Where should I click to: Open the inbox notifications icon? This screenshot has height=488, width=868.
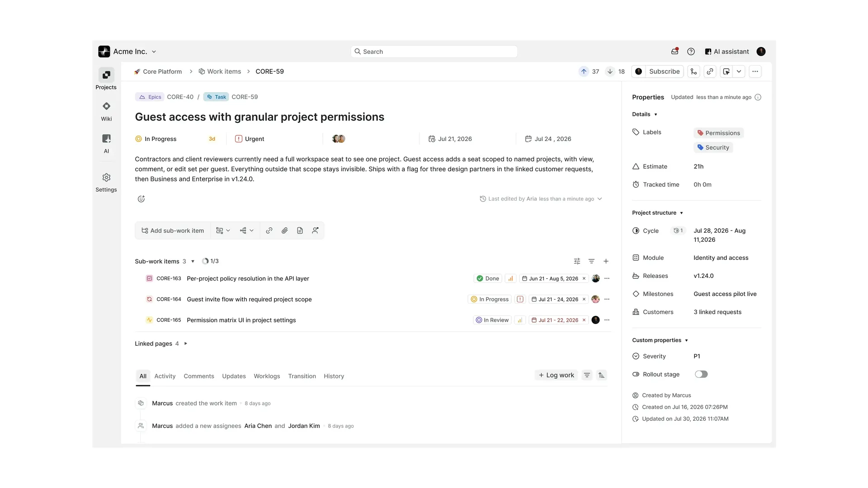point(675,52)
